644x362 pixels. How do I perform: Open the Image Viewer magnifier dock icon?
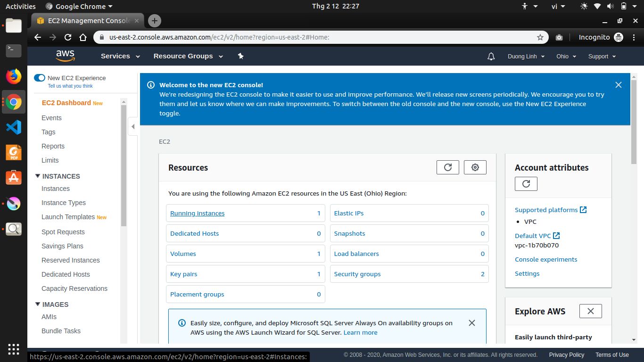(x=14, y=229)
